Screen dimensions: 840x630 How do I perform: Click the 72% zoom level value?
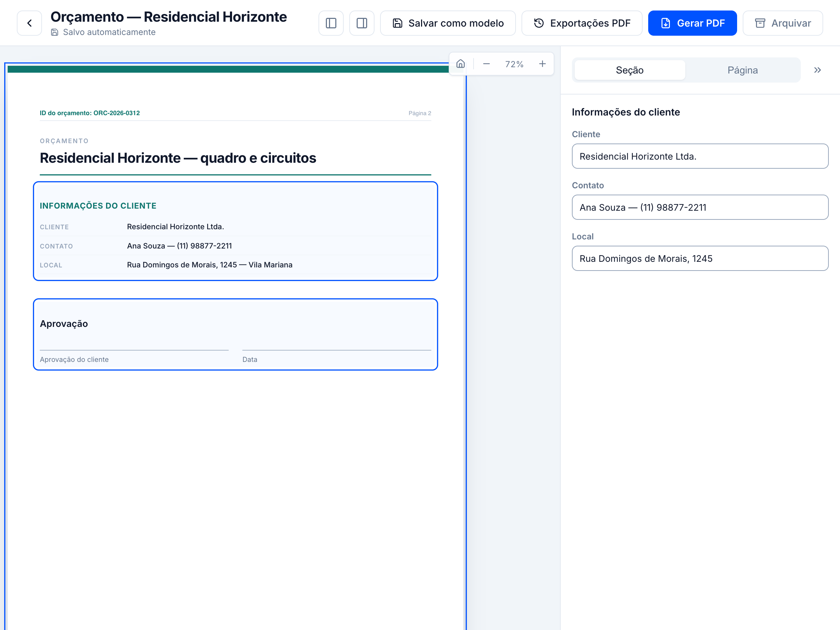[514, 64]
